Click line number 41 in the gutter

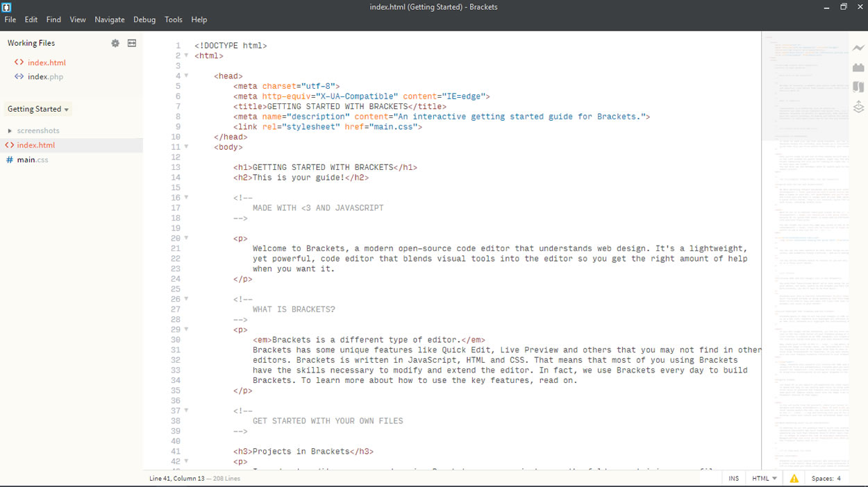click(x=176, y=452)
